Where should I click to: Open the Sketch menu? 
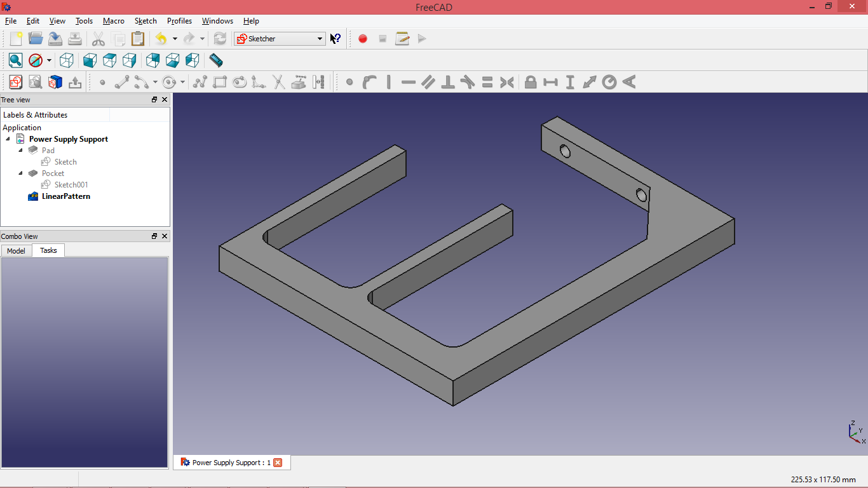[145, 21]
